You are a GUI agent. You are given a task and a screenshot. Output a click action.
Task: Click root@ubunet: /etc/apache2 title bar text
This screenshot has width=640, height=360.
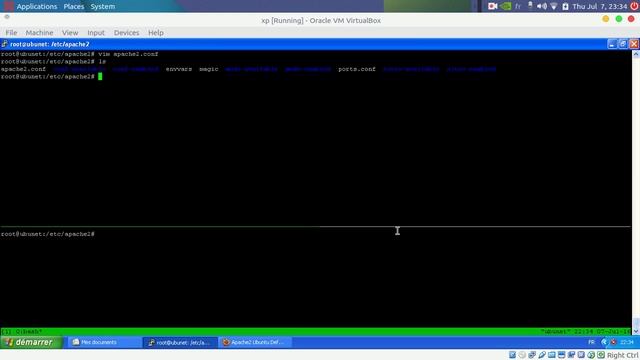point(49,44)
